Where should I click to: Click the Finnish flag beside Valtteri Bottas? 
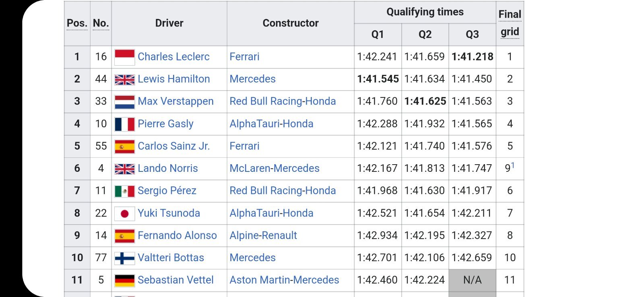click(124, 258)
